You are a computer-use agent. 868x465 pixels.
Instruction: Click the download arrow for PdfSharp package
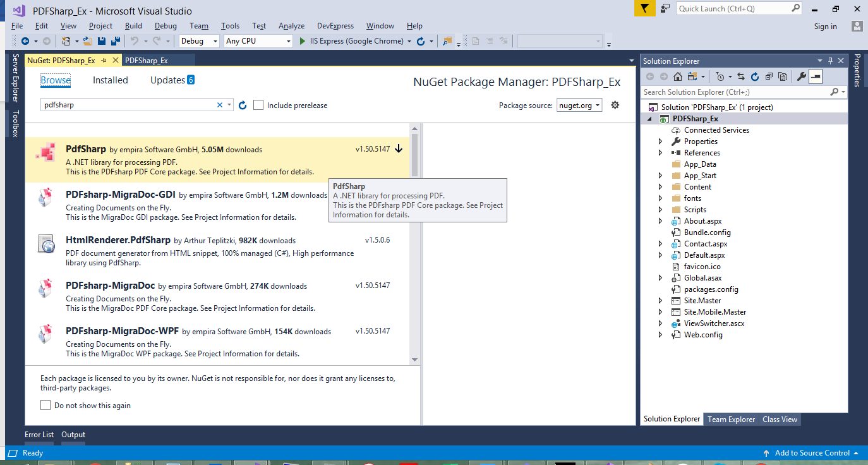pyautogui.click(x=399, y=149)
